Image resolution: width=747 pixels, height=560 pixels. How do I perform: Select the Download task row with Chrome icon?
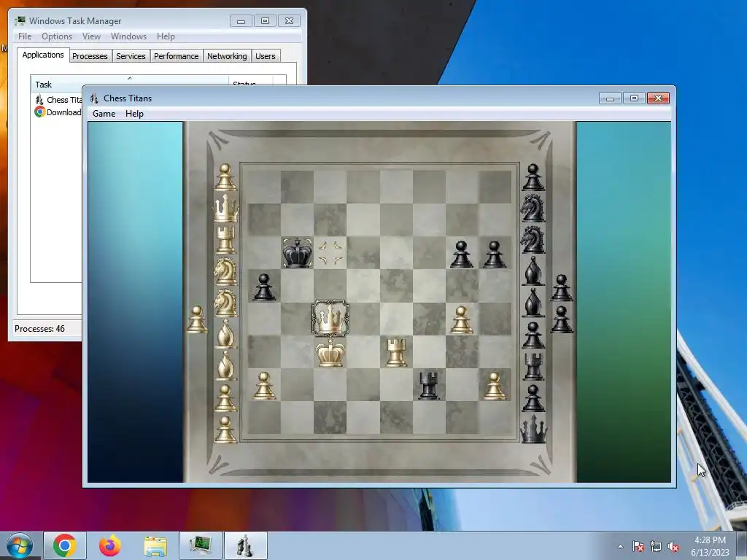click(58, 112)
